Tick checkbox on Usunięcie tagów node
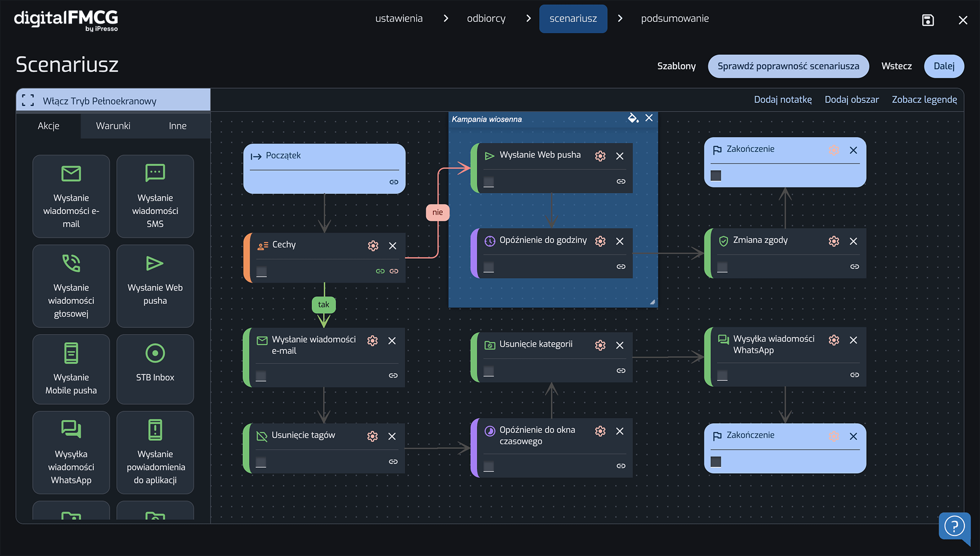The width and height of the screenshot is (980, 556). click(x=261, y=462)
